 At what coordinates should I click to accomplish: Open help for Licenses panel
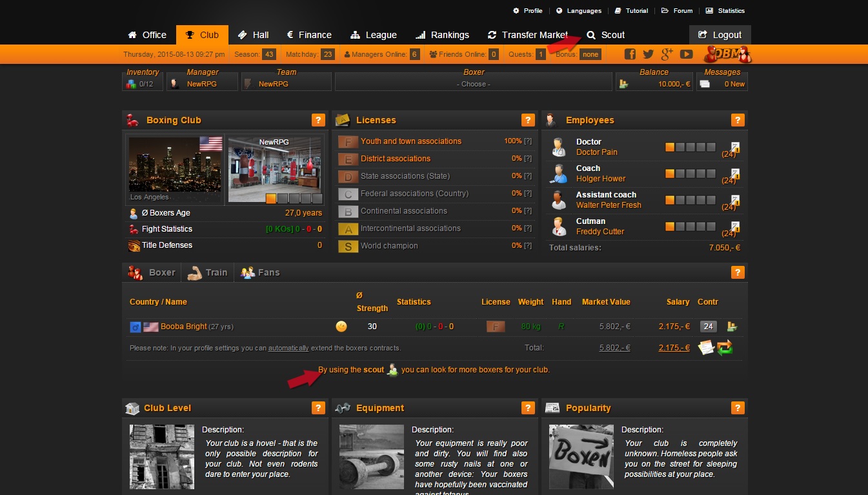click(528, 120)
